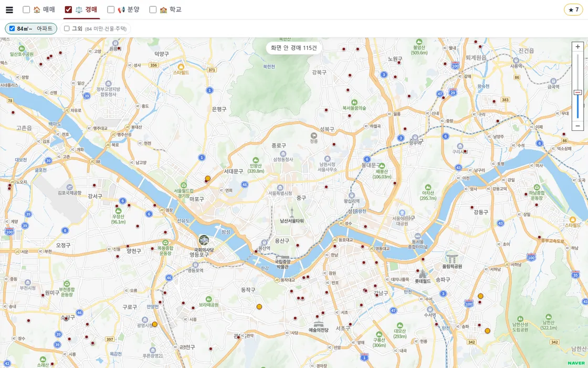This screenshot has height=368, width=588.
Task: Click the 보라매공원 park icon
Action: (x=208, y=299)
